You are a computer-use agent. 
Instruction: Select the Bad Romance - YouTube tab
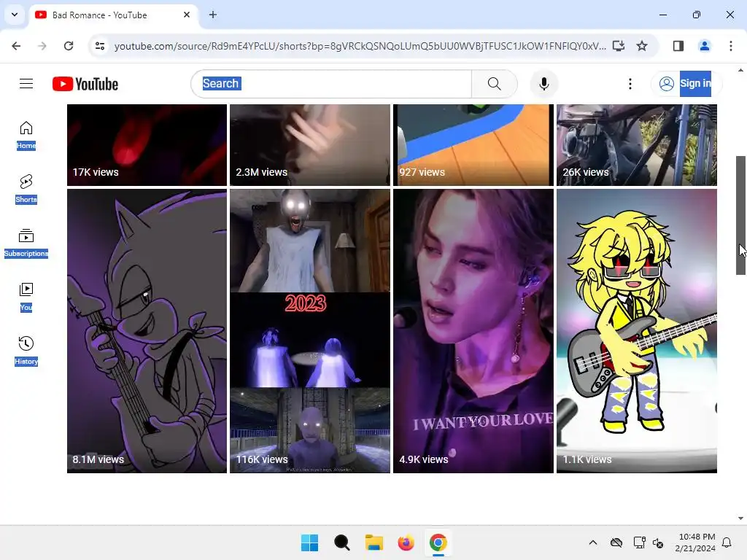point(113,15)
